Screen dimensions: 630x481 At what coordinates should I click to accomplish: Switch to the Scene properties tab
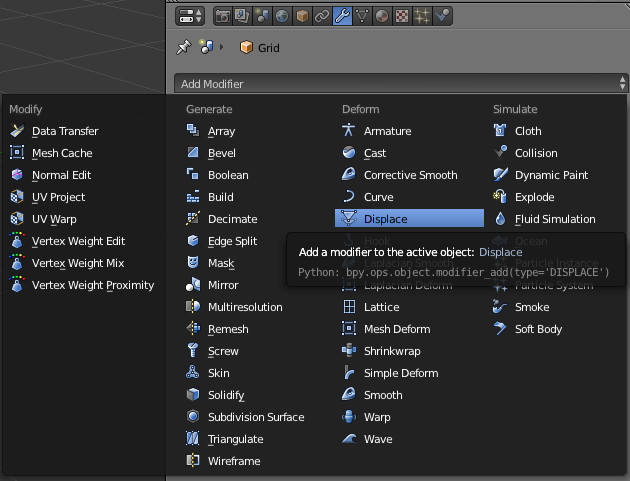[x=262, y=16]
